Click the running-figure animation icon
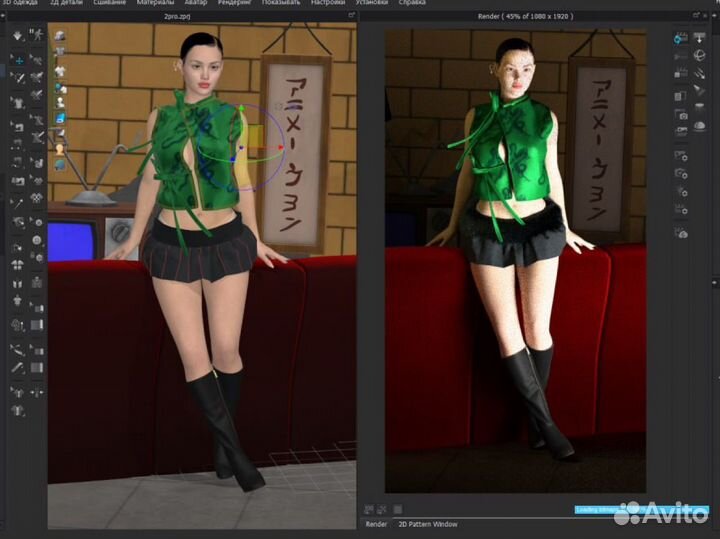Image resolution: width=720 pixels, height=539 pixels. click(x=37, y=34)
